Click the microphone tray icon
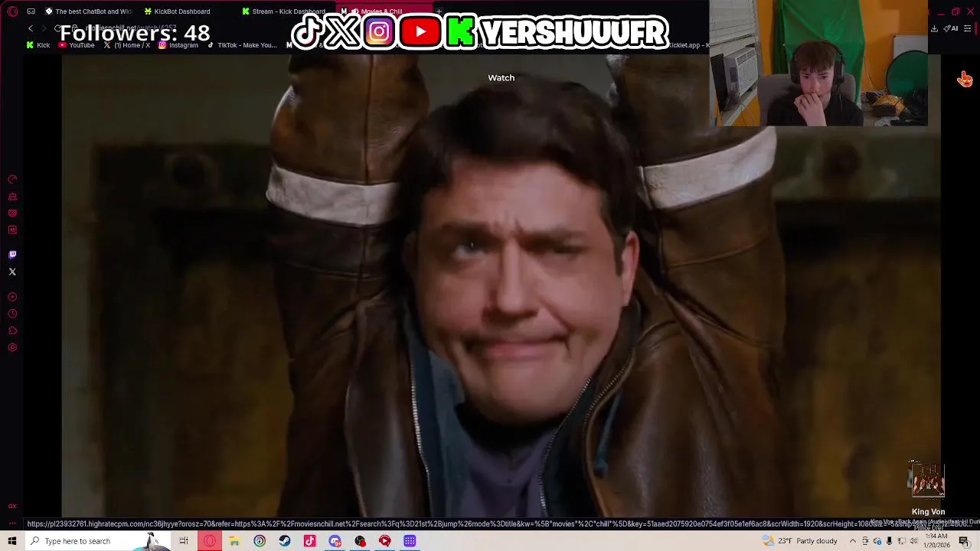The image size is (980, 551). [889, 541]
